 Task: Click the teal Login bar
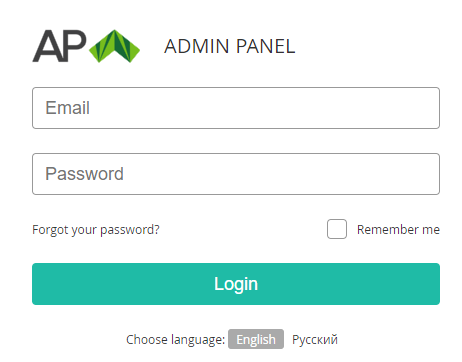click(x=236, y=284)
